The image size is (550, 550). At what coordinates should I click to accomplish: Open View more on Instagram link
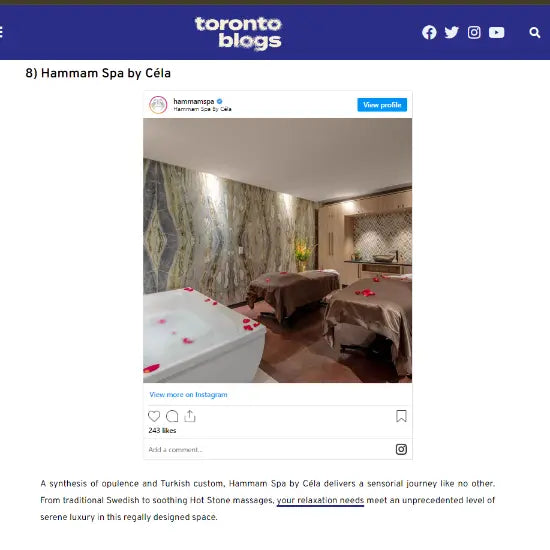click(x=188, y=395)
